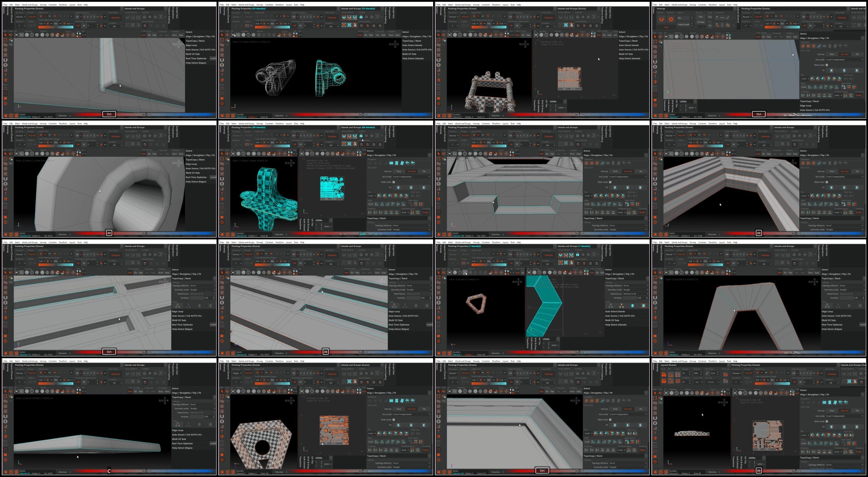
Task: Click the magnet U toolbar icon in the notch-recess frame
Action: (x=438, y=179)
